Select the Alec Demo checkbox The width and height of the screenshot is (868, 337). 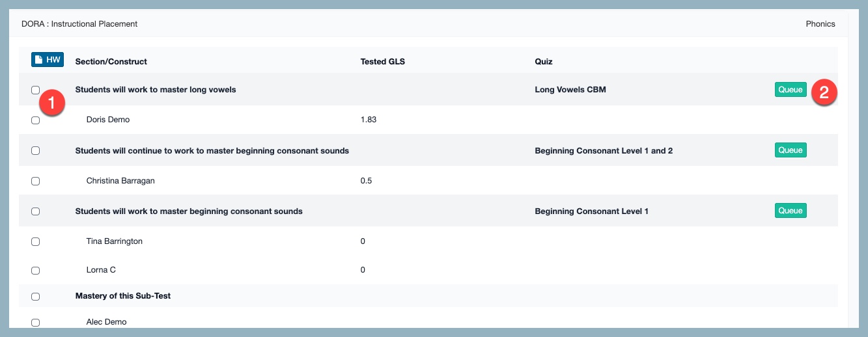pyautogui.click(x=36, y=322)
